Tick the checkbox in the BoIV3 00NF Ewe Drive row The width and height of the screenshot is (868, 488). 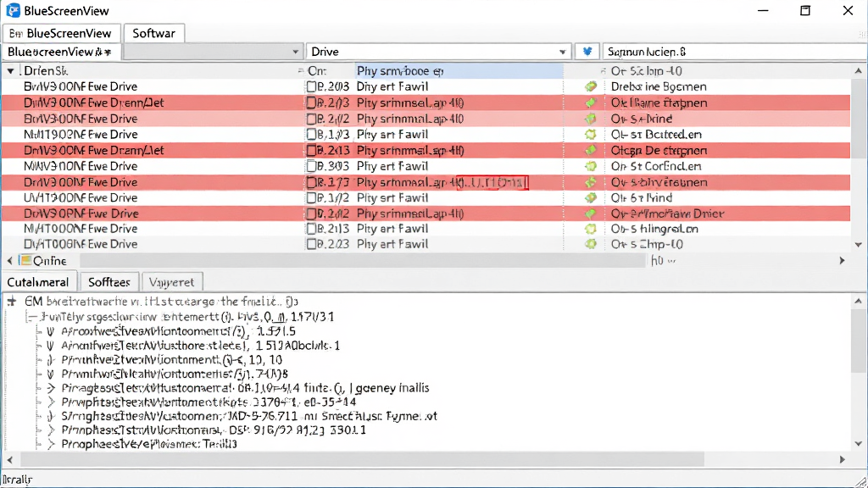[x=312, y=119]
